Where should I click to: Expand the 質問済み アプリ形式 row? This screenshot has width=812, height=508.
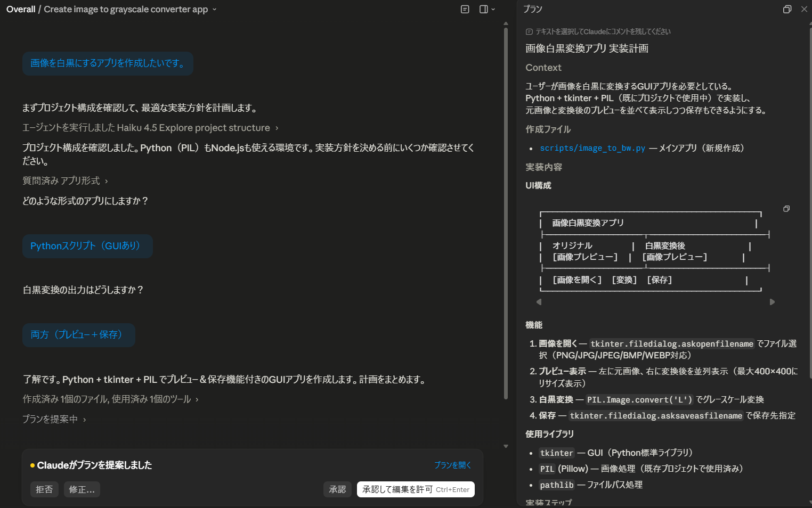point(65,181)
